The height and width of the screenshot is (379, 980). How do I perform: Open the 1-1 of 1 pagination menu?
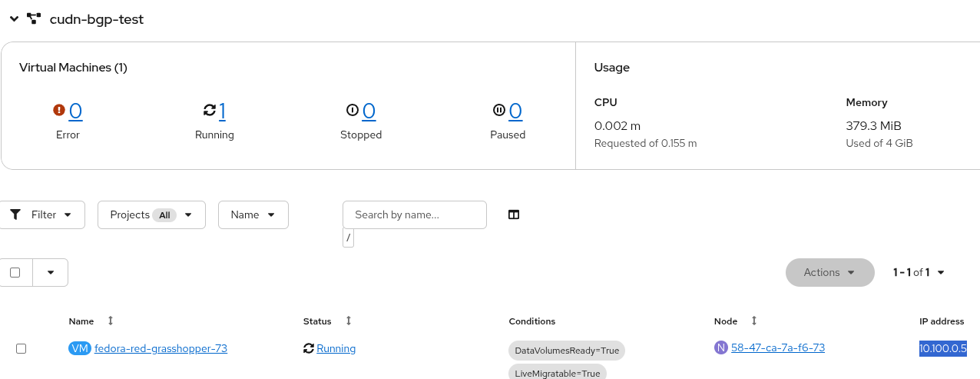pyautogui.click(x=919, y=272)
